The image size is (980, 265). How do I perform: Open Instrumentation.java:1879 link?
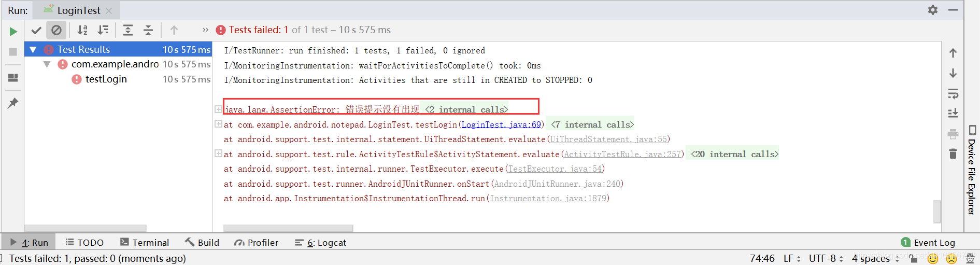coord(548,198)
